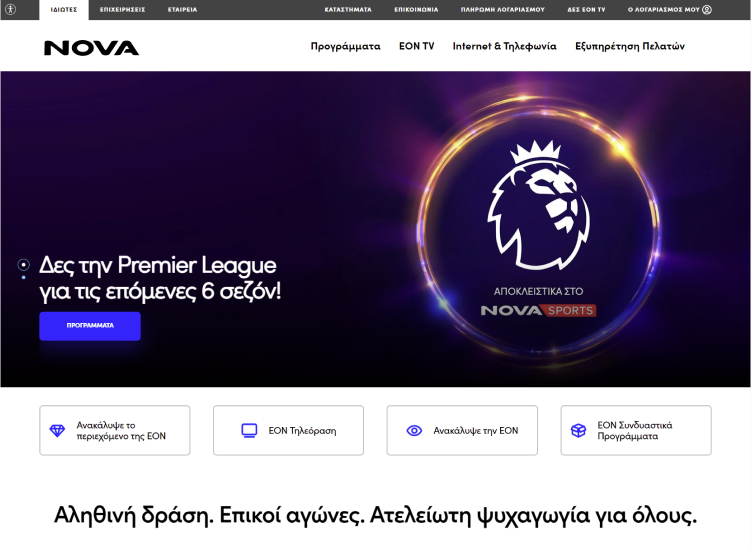751x549 pixels.
Task: Expand the Internet & Τηλεφωνία menu
Action: [504, 46]
